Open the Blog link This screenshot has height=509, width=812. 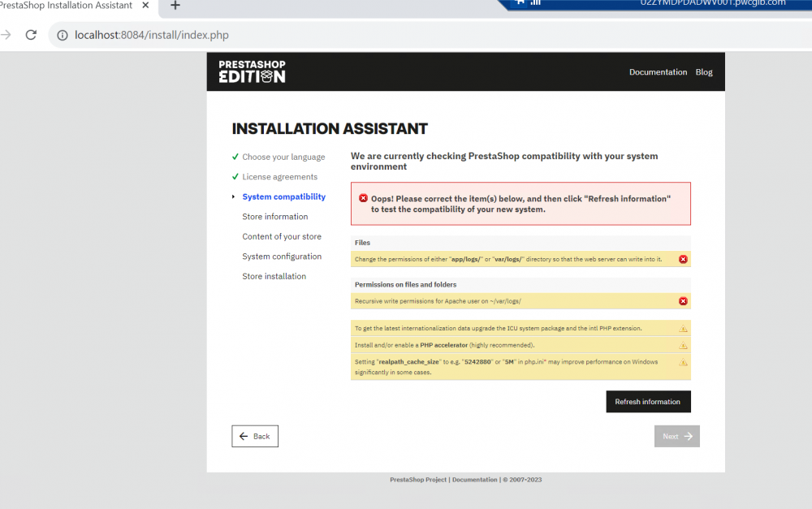point(703,71)
